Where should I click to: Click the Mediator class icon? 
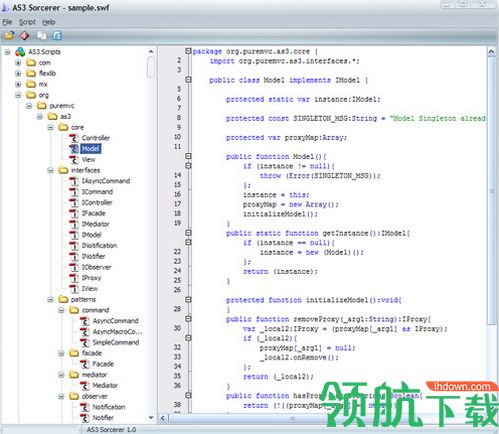coord(85,386)
